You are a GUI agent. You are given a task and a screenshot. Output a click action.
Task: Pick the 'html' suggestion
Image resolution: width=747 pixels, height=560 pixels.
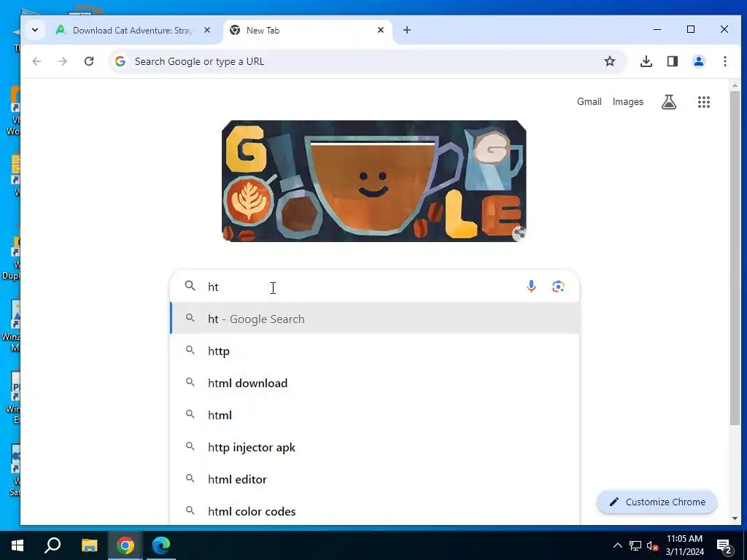(375, 415)
